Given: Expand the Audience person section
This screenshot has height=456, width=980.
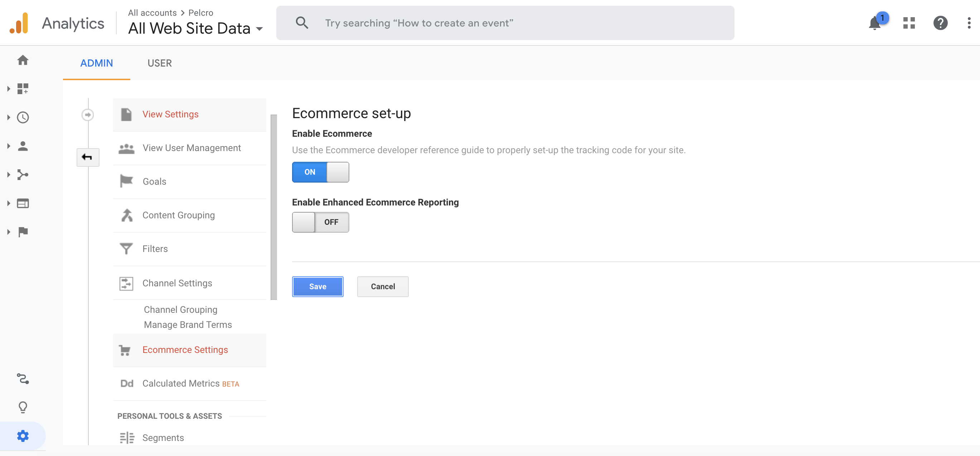Looking at the screenshot, I should point(23,146).
